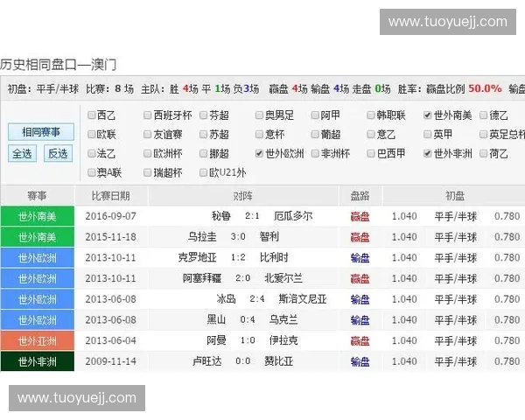The image size is (525, 420).
Task: Tick the 挪超 checkbox
Action: click(x=203, y=154)
